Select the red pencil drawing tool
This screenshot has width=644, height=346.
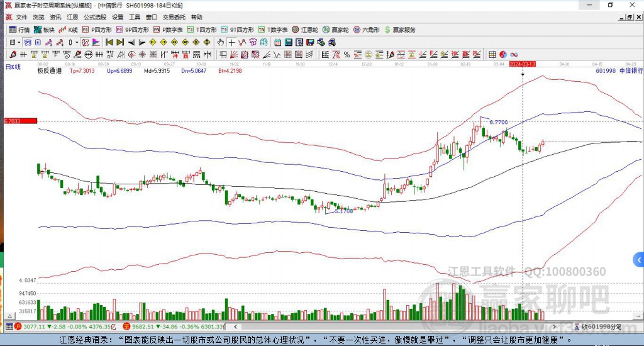coord(13,54)
